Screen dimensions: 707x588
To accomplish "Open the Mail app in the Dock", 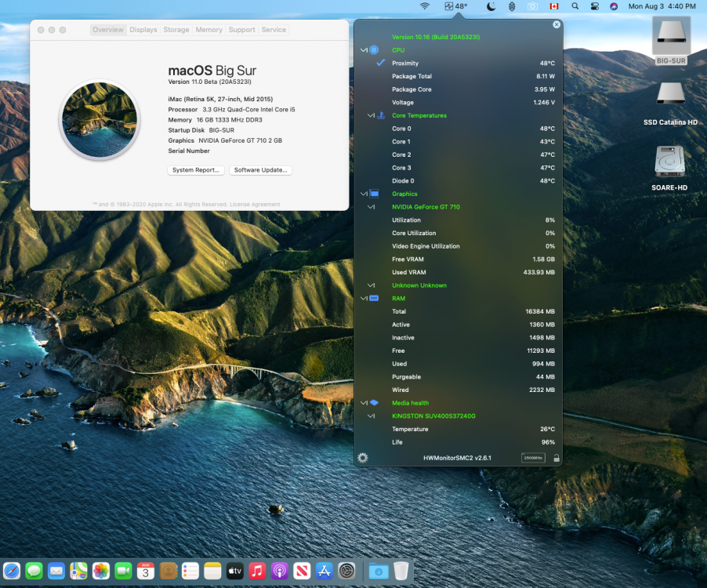I will pyautogui.click(x=56, y=571).
